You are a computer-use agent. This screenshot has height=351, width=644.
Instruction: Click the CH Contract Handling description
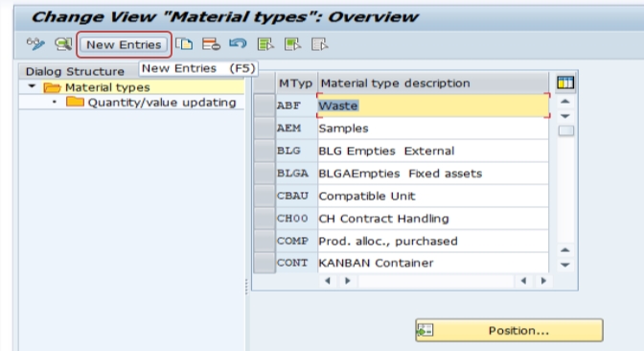433,219
